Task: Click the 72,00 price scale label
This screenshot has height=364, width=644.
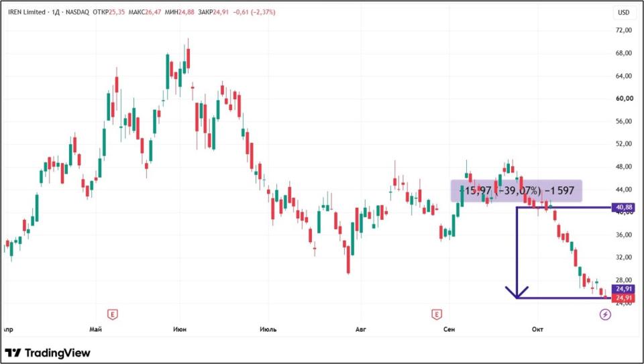Action: click(x=623, y=31)
